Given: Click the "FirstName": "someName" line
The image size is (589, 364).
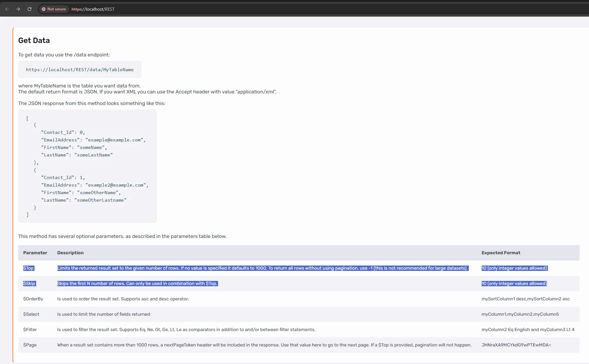Looking at the screenshot, I should pos(74,148).
